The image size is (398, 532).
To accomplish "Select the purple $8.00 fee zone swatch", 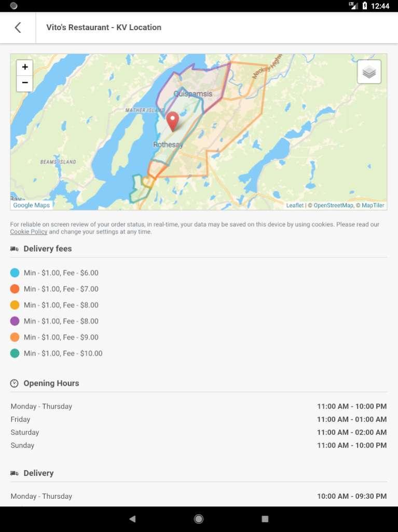I will click(x=15, y=321).
